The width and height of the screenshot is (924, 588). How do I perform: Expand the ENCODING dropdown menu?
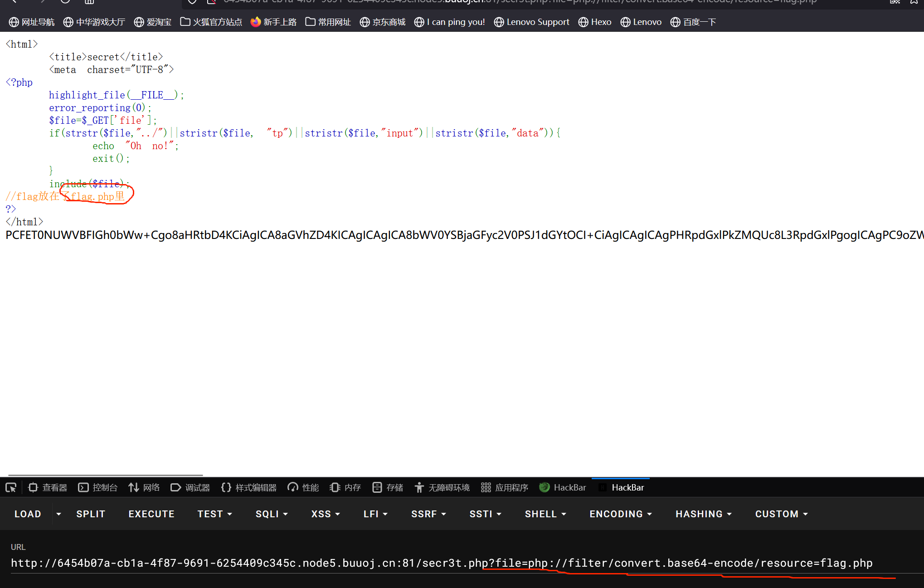pos(621,514)
